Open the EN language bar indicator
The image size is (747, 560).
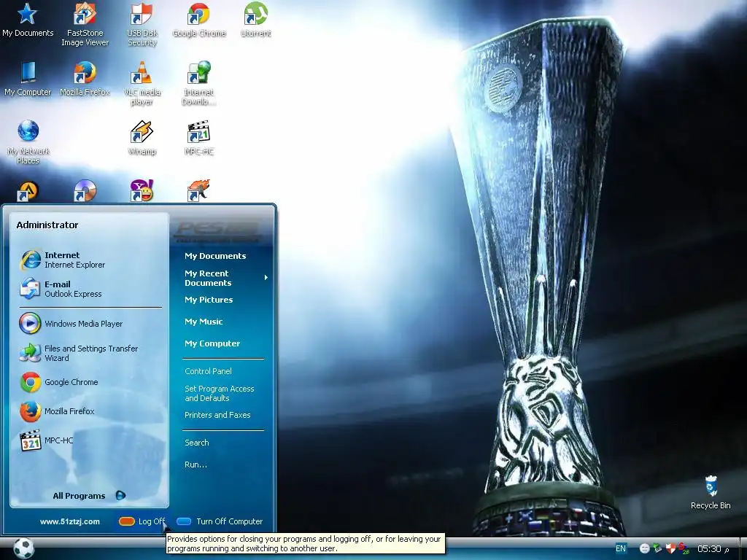point(621,548)
